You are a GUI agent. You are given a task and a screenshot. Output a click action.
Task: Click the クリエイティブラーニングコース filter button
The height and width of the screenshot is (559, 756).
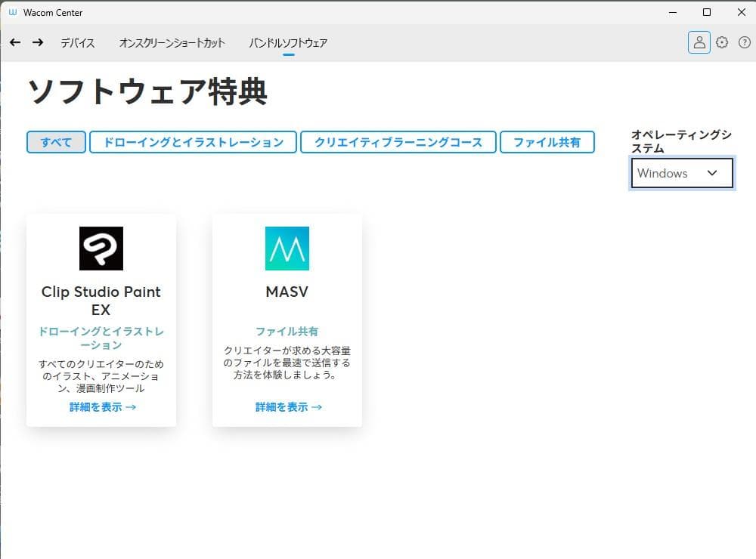tap(397, 142)
